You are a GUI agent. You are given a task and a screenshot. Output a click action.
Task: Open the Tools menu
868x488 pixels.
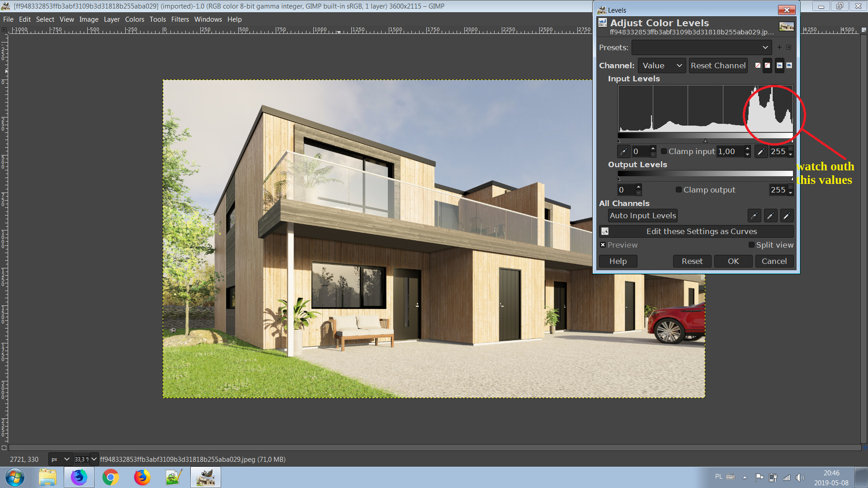click(158, 19)
